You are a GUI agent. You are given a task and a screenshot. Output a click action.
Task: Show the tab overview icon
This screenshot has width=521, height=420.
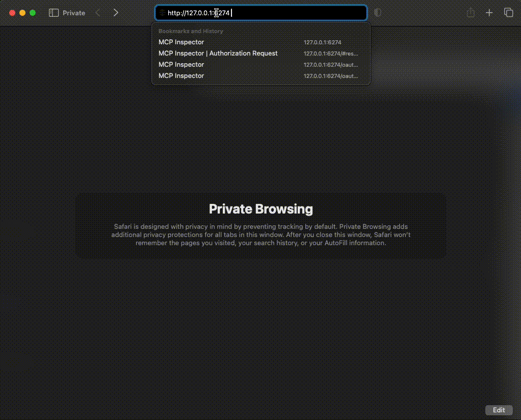click(508, 13)
